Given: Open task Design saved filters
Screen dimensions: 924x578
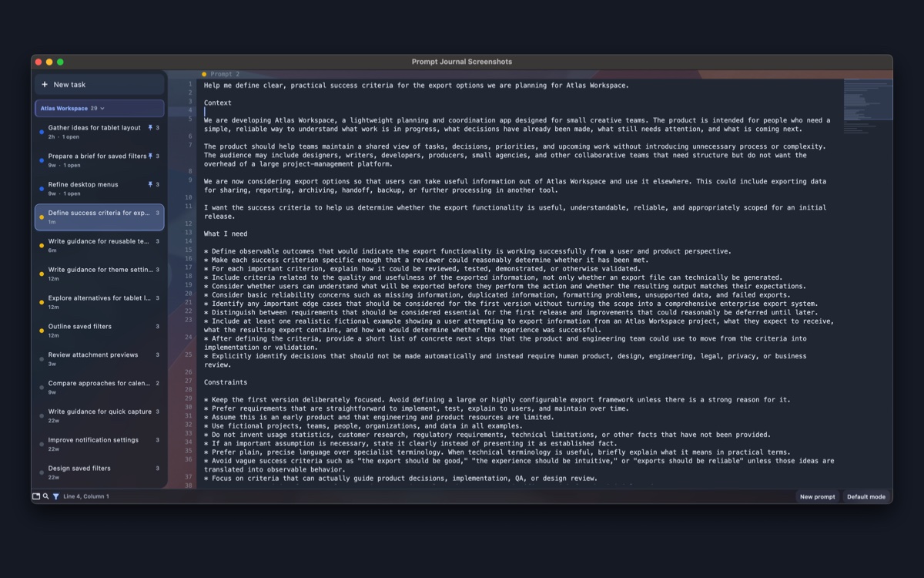Looking at the screenshot, I should click(99, 472).
